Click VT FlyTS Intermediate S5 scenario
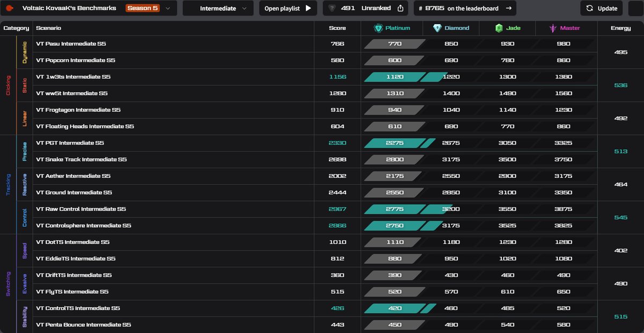 tap(72, 292)
